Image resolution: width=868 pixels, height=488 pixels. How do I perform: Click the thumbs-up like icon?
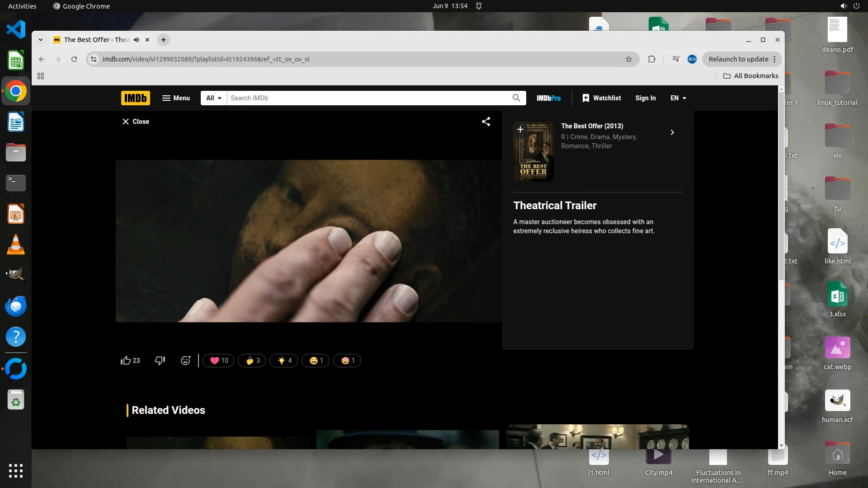126,361
